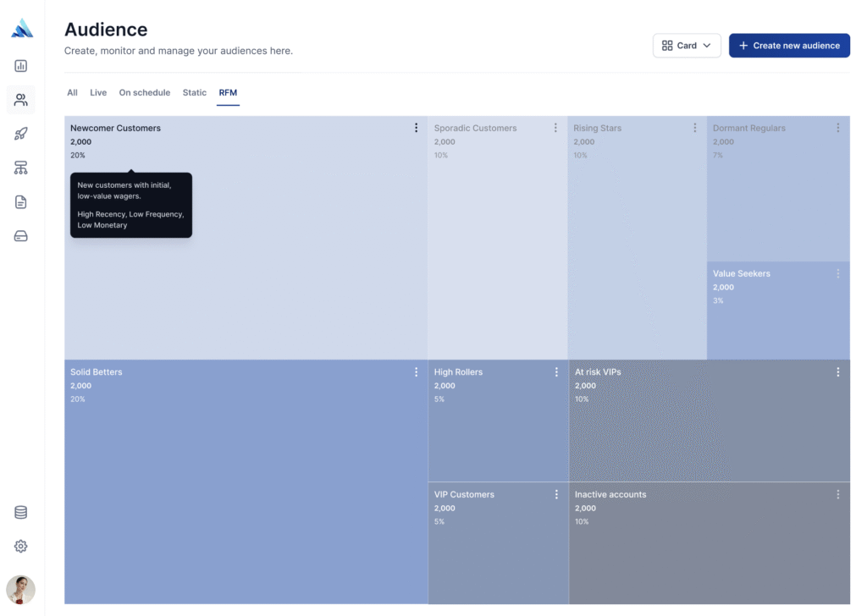Screen dimensions: 867x616
Task: Open Sporadic Customers three-dot menu
Action: pos(555,128)
